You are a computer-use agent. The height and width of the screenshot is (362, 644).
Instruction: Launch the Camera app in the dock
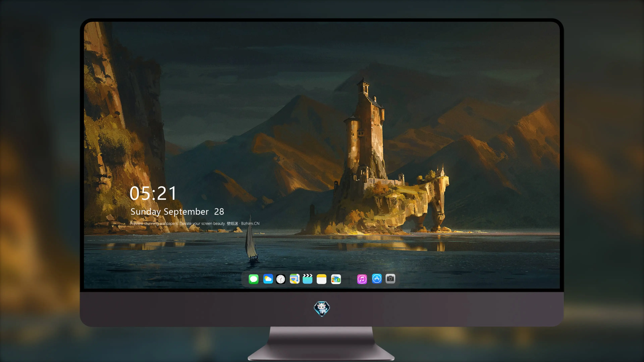pos(390,279)
